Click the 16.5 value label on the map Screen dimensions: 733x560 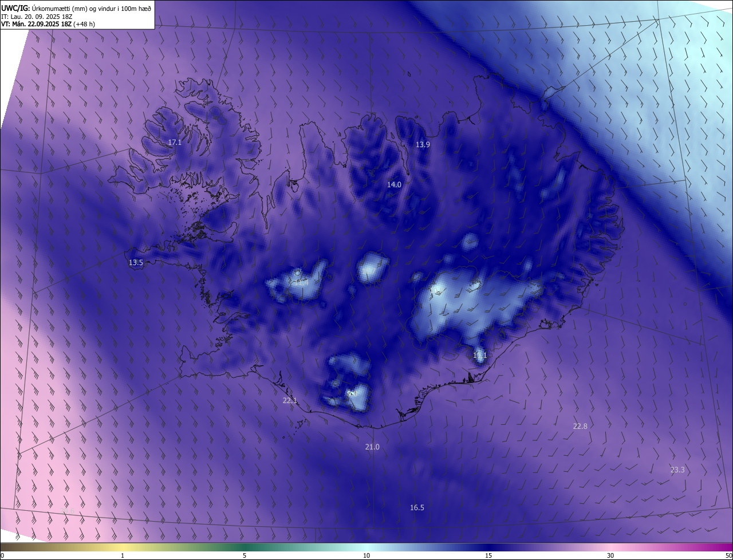(x=417, y=507)
